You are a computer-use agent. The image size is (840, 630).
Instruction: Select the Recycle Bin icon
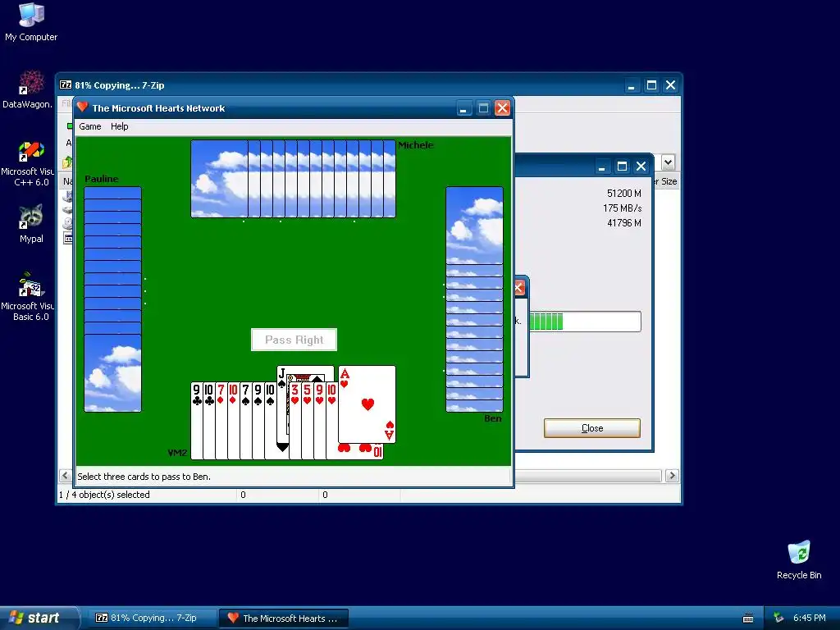coord(799,559)
